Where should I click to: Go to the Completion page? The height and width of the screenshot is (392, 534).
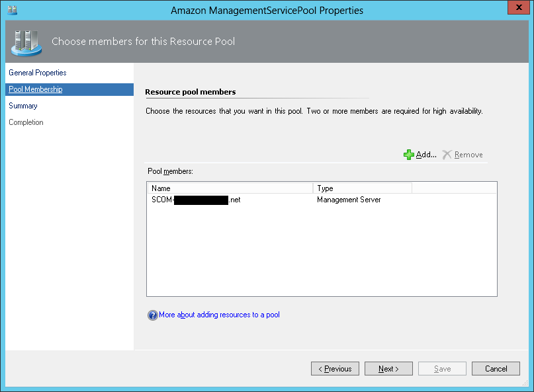click(x=26, y=122)
